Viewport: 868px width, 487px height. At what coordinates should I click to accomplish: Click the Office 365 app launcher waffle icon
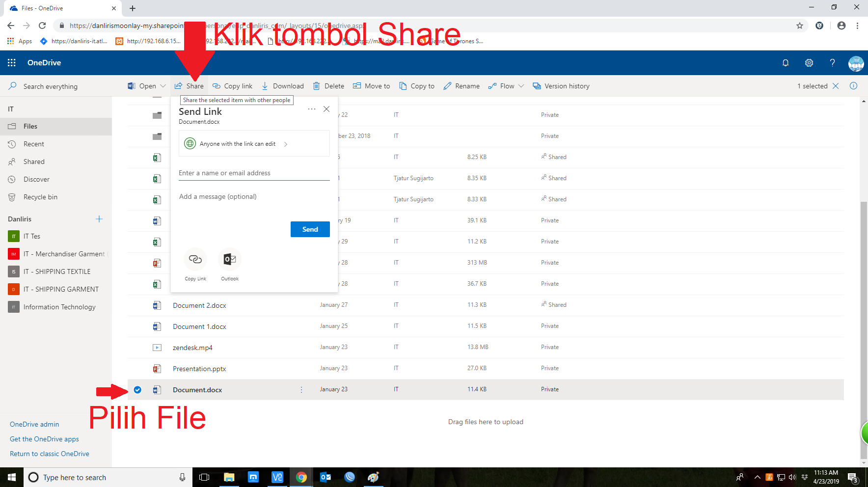click(11, 62)
